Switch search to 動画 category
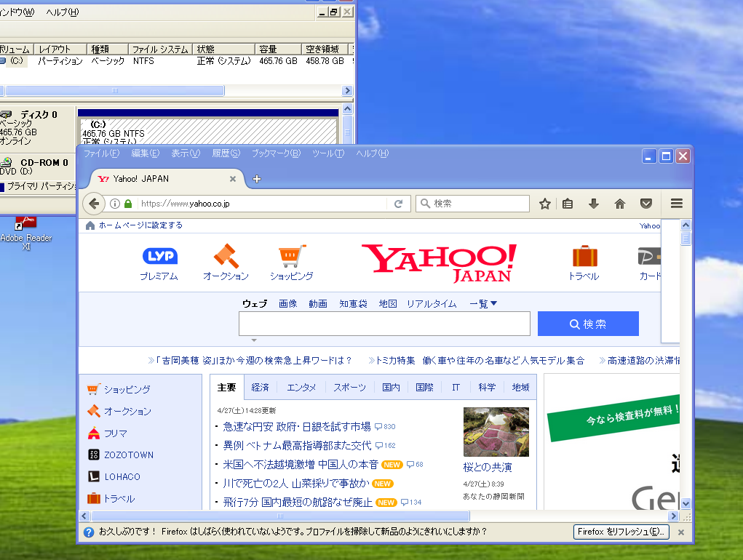This screenshot has width=743, height=560. pyautogui.click(x=318, y=303)
